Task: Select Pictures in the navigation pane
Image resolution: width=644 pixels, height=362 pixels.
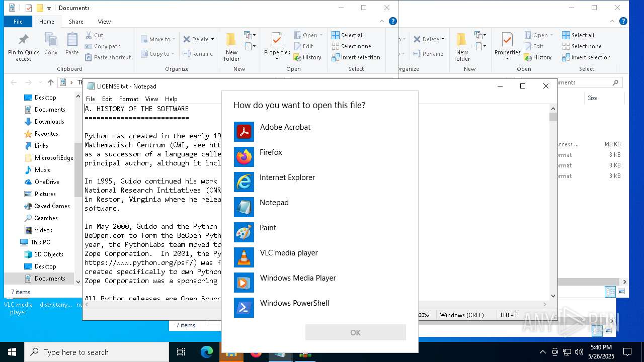Action: click(x=45, y=194)
